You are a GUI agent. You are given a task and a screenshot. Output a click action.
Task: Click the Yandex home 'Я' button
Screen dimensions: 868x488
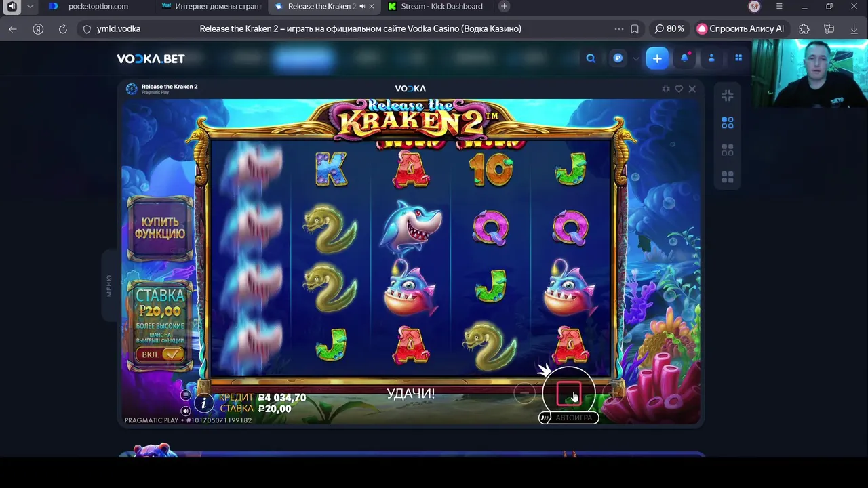click(x=38, y=29)
